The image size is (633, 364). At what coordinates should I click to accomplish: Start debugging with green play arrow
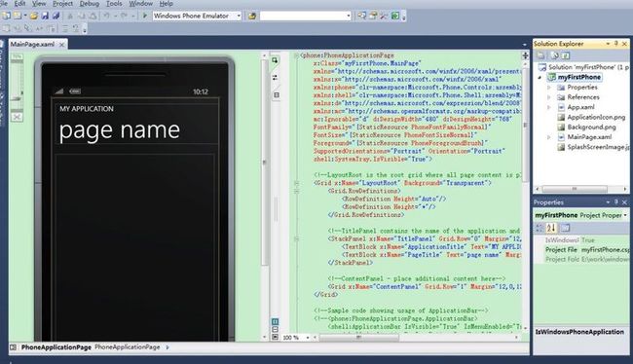pyautogui.click(x=144, y=16)
